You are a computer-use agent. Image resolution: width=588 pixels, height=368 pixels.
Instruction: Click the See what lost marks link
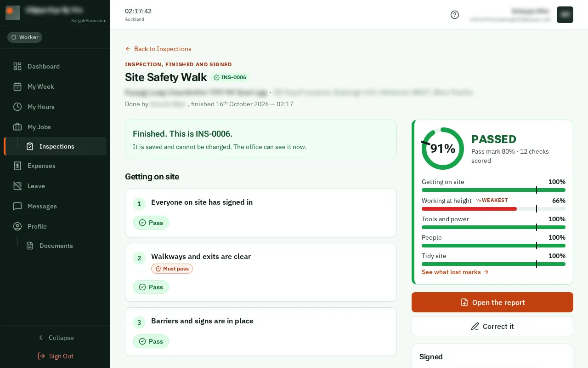click(x=455, y=272)
